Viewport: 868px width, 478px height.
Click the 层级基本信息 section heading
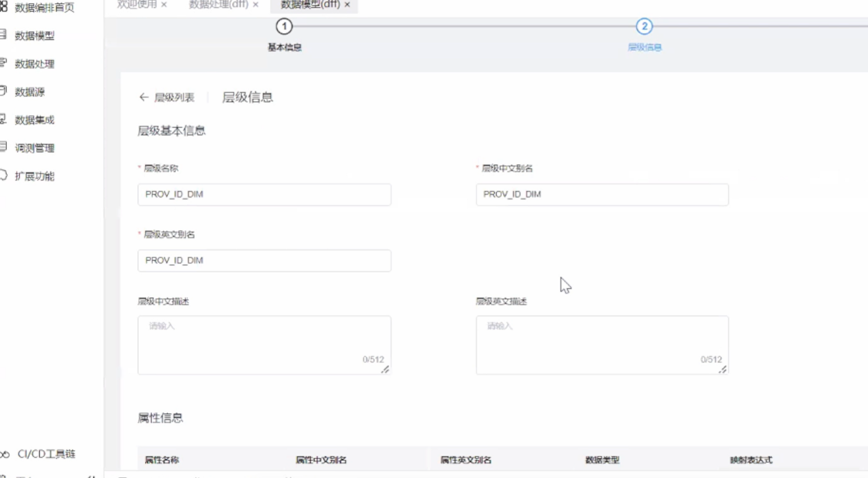click(171, 131)
